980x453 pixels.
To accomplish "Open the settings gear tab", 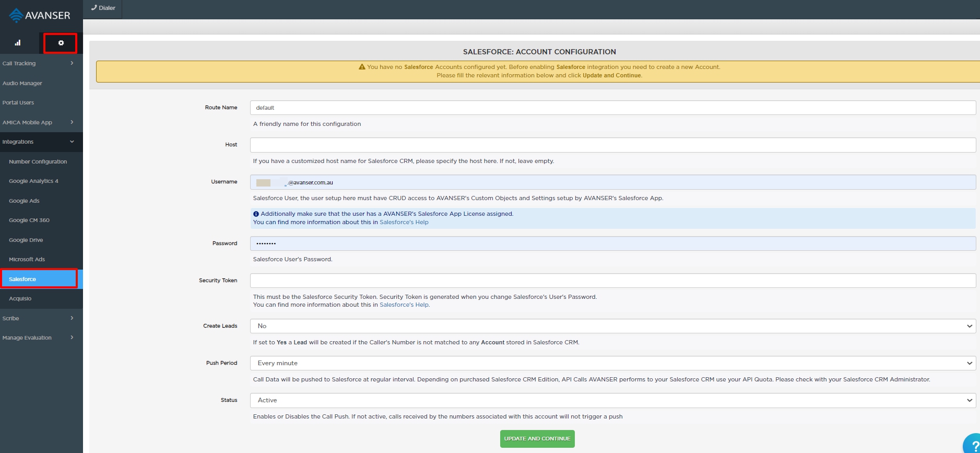I will (61, 43).
